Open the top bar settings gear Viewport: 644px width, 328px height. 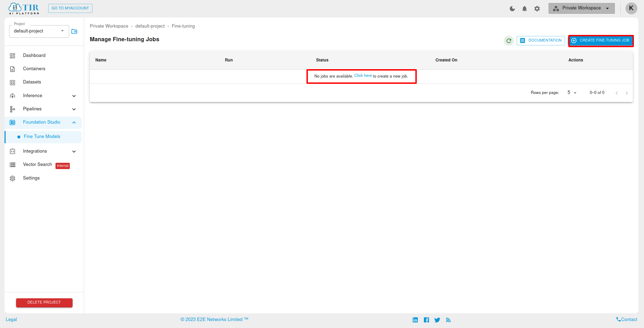pos(537,9)
